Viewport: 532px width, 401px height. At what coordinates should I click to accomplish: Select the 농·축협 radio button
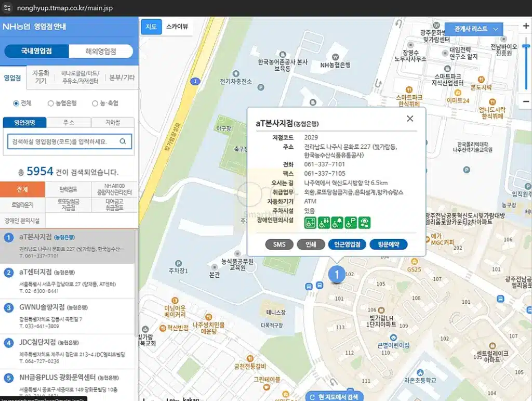click(x=95, y=104)
